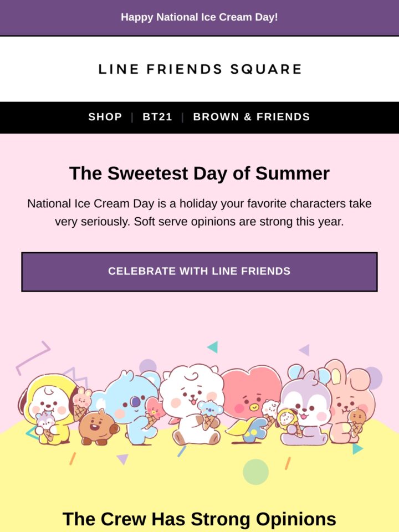The height and width of the screenshot is (532, 399).
Task: Click the teal triangle confetti above RJ
Action: pyautogui.click(x=213, y=347)
